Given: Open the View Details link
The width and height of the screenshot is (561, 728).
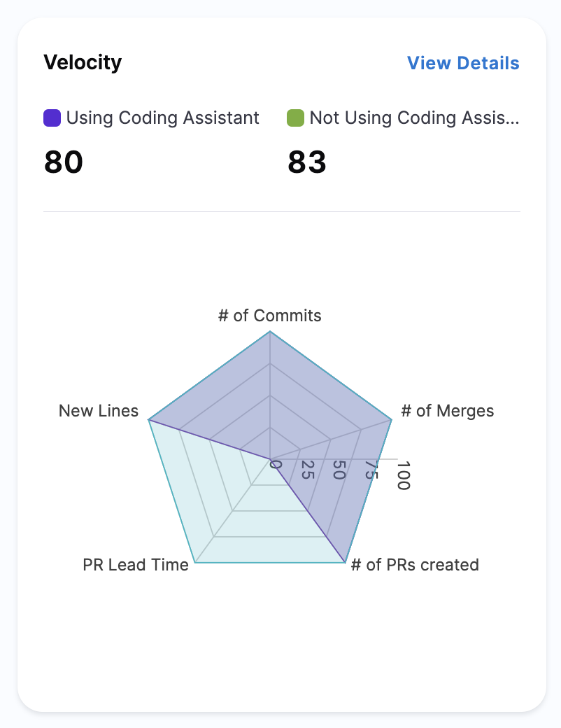Looking at the screenshot, I should 463,63.
